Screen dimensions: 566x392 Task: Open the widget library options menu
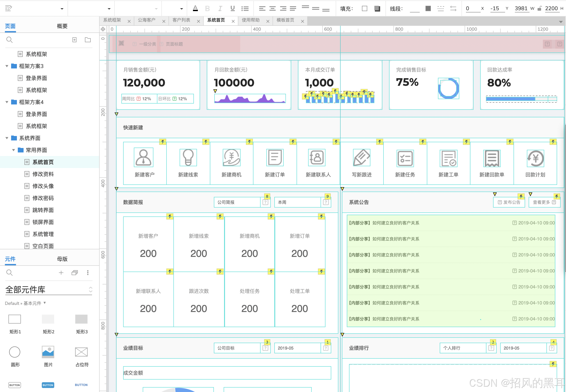88,272
